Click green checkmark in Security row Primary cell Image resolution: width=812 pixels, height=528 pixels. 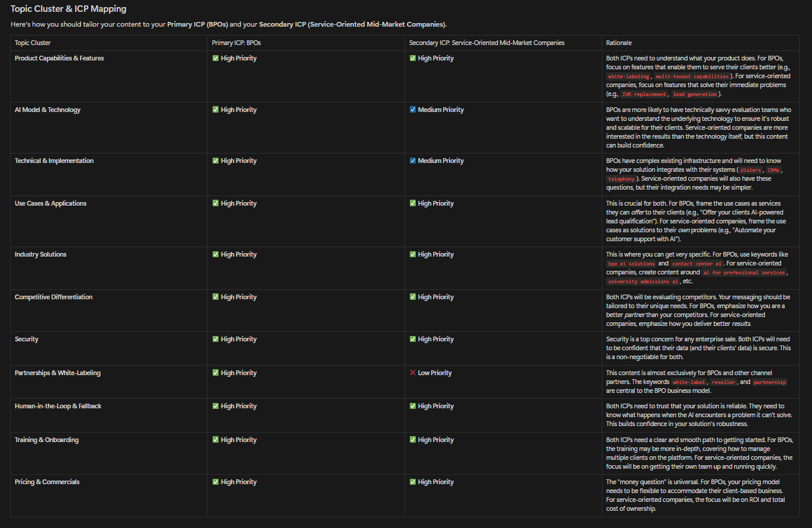[x=216, y=339]
